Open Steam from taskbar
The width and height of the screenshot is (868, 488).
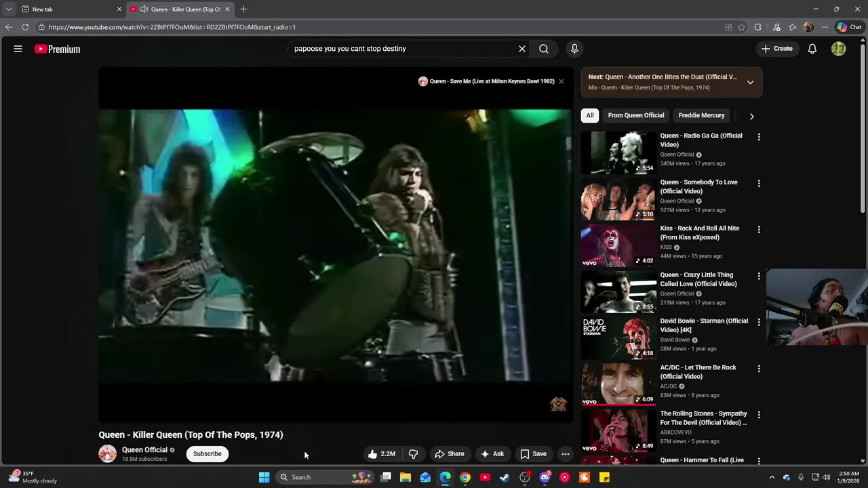505,477
